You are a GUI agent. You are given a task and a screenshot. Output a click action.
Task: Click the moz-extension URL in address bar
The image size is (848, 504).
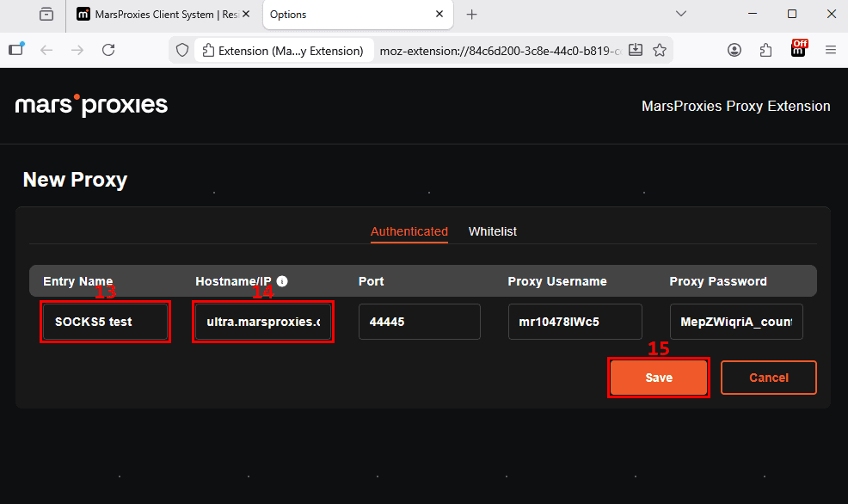pyautogui.click(x=501, y=51)
